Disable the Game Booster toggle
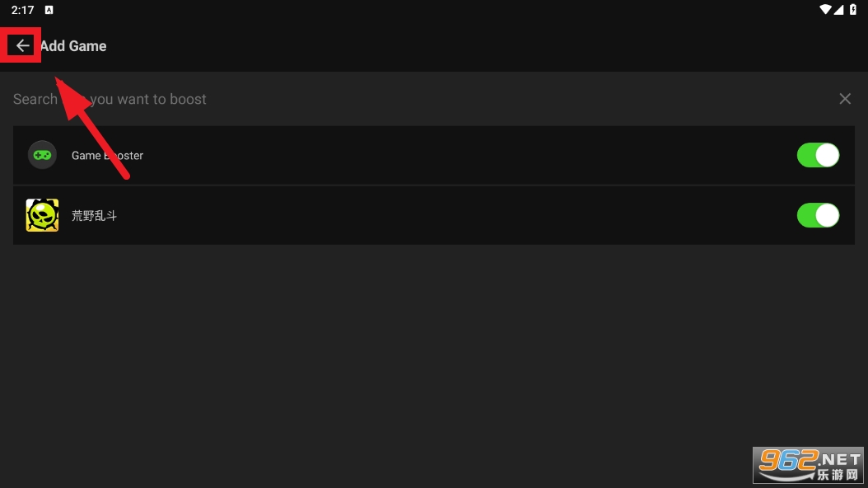868x488 pixels. (x=818, y=156)
